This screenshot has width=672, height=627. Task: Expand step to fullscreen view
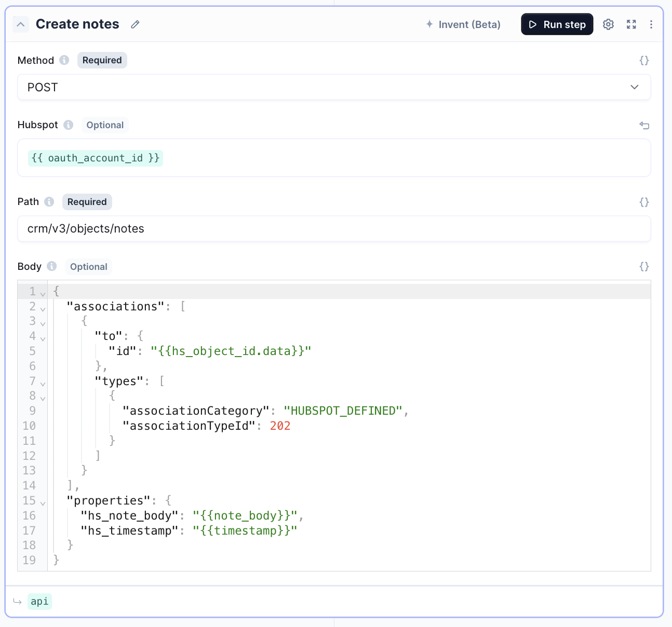coord(631,24)
